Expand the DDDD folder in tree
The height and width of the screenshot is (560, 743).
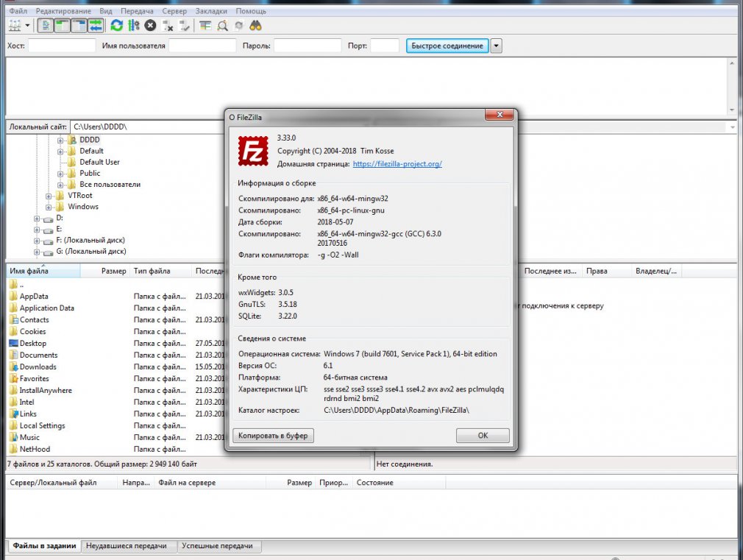60,140
